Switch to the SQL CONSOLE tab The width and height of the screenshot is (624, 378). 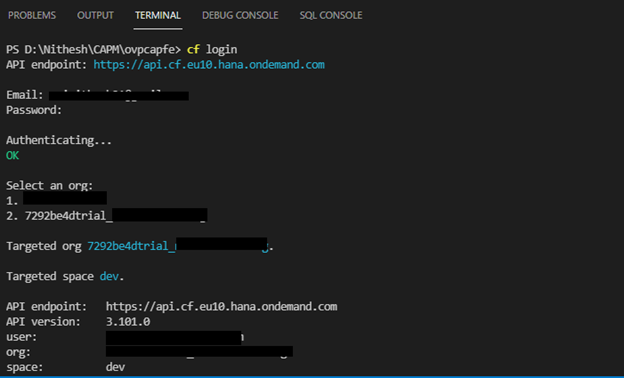pyautogui.click(x=331, y=15)
